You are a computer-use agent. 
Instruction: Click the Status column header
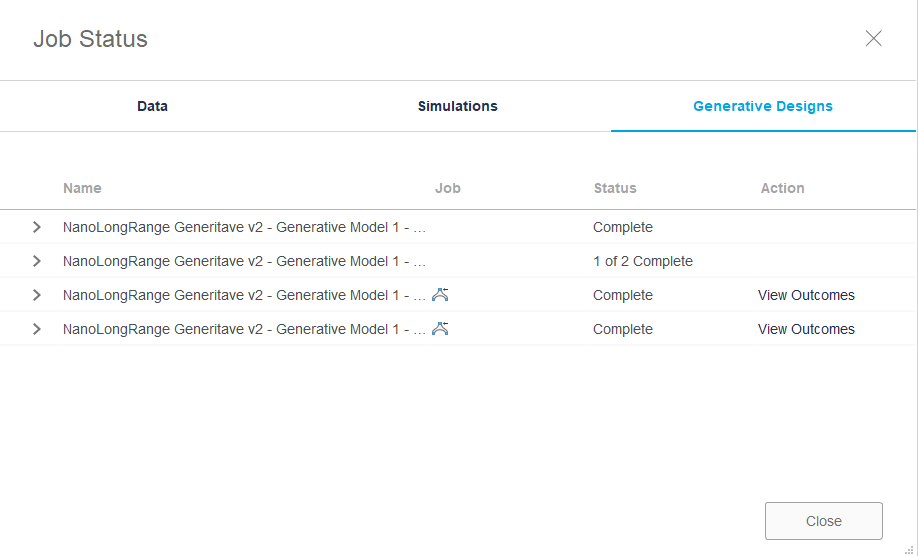615,188
